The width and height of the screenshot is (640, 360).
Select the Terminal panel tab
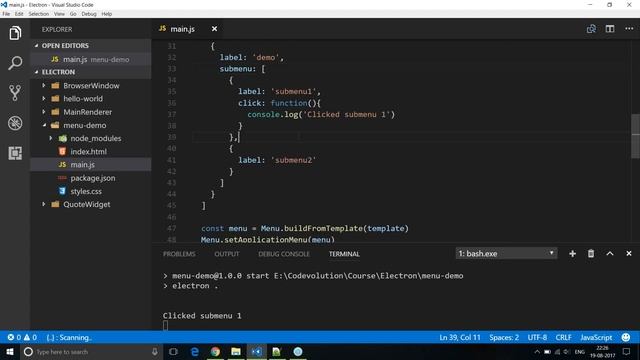pos(344,254)
